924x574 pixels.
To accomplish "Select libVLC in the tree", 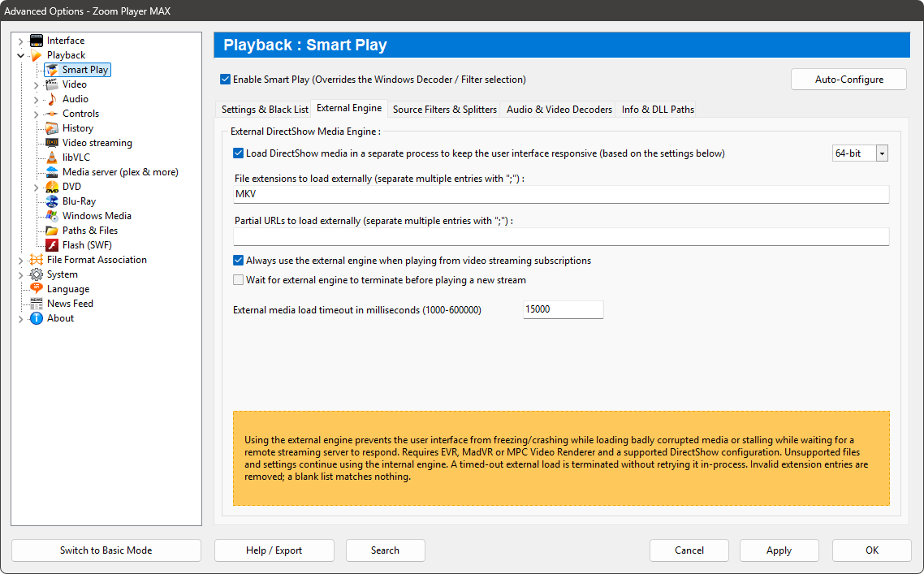I will point(76,158).
